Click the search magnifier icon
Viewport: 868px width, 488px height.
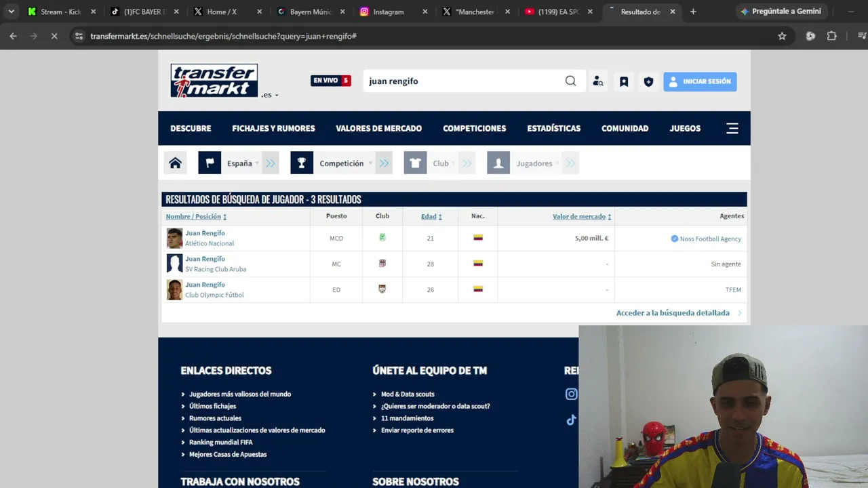click(570, 81)
